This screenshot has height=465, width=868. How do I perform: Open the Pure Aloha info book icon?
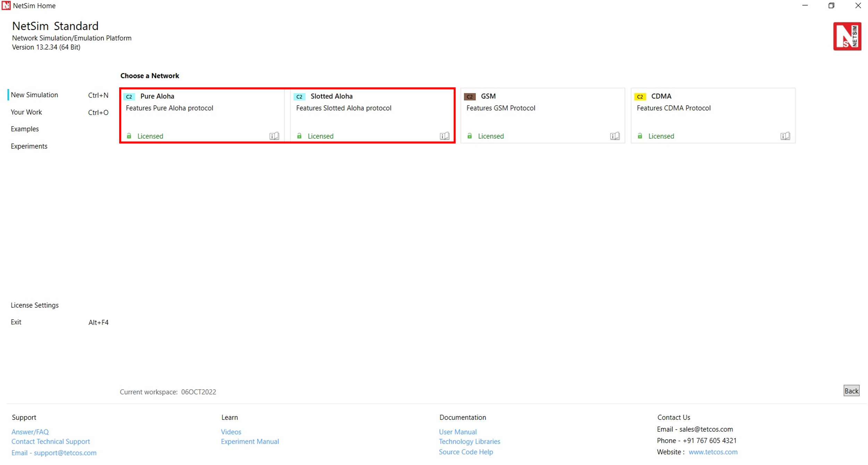coord(274,136)
